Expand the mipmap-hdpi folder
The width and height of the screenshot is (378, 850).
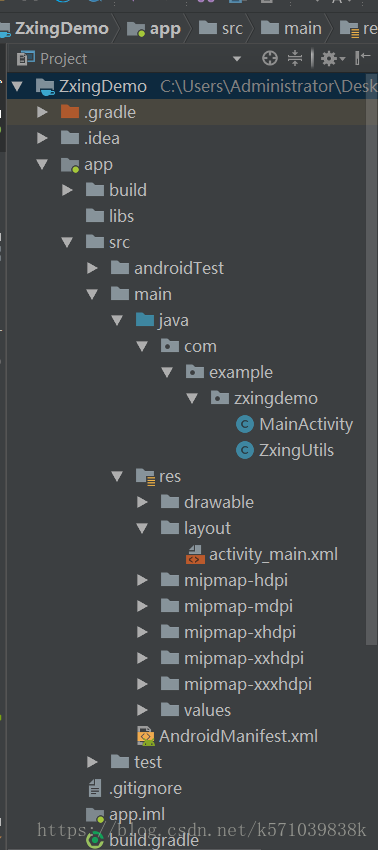[x=142, y=581]
